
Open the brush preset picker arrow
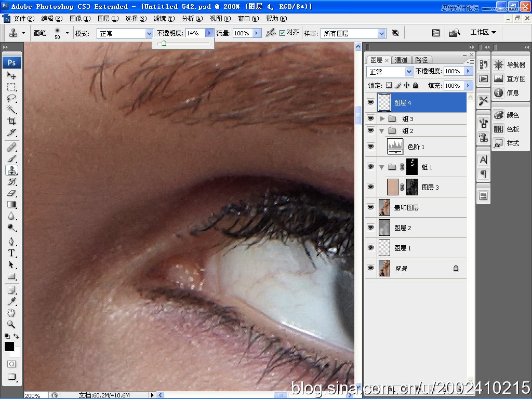coord(67,33)
